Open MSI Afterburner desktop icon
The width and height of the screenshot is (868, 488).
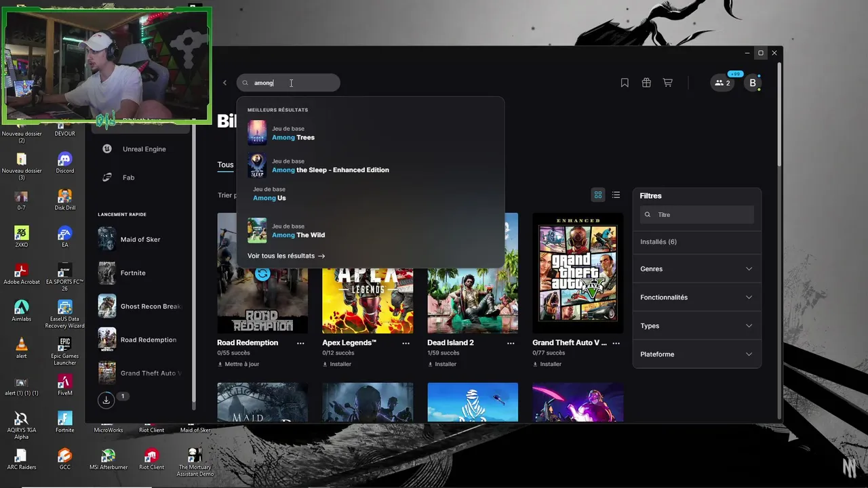tap(108, 459)
